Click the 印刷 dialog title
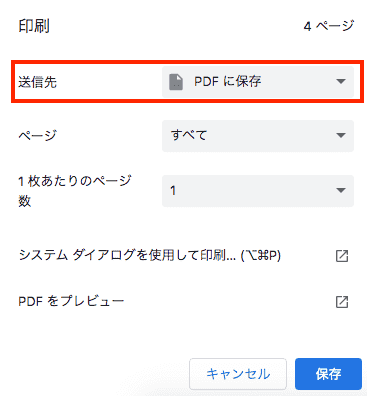Image resolution: width=367 pixels, height=396 pixels. click(34, 26)
